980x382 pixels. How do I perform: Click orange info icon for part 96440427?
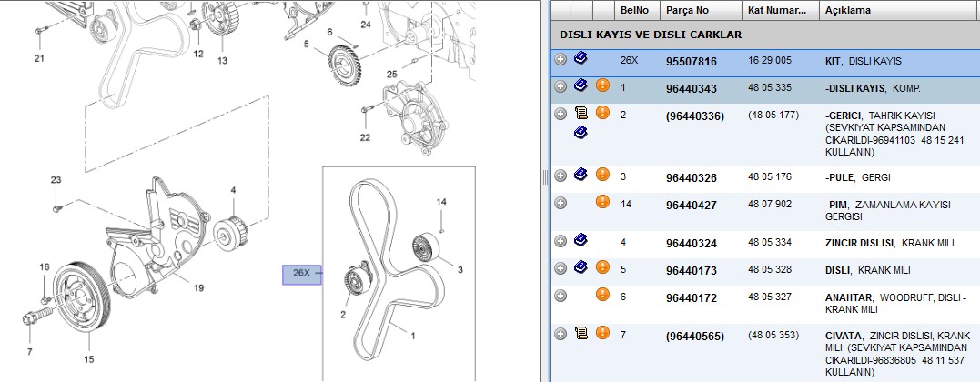point(602,202)
